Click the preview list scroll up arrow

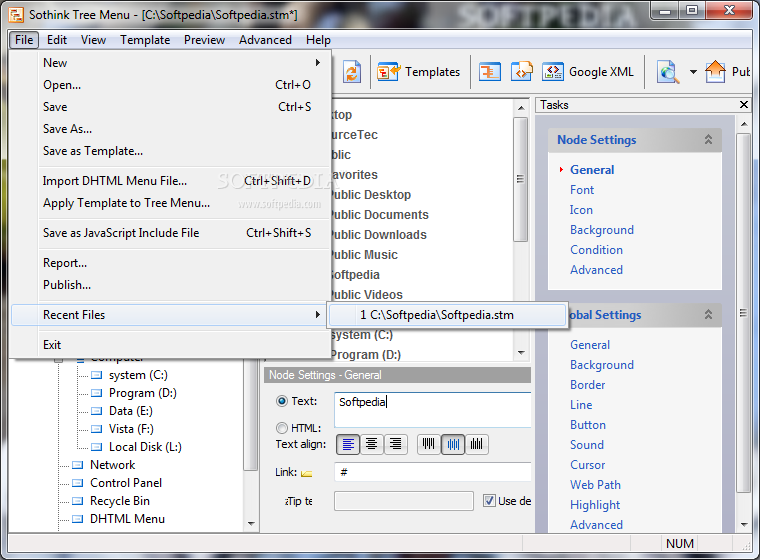tap(521, 108)
